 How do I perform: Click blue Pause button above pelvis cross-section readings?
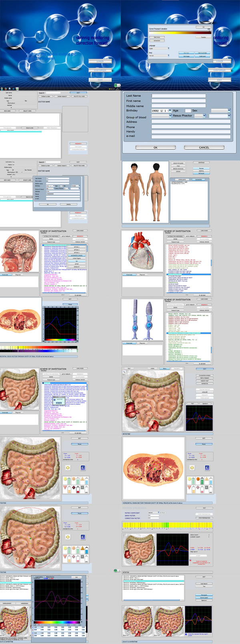point(204,444)
